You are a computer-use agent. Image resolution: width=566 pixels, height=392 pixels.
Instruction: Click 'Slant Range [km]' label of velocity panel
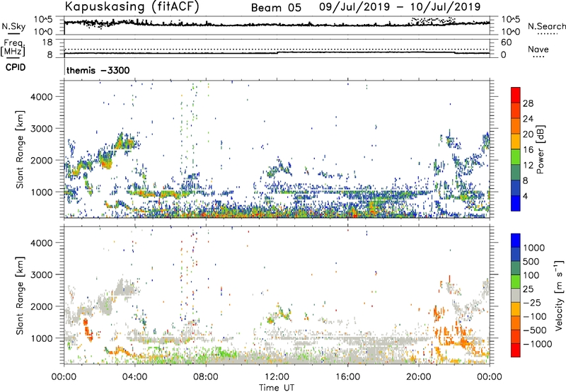pyautogui.click(x=20, y=296)
